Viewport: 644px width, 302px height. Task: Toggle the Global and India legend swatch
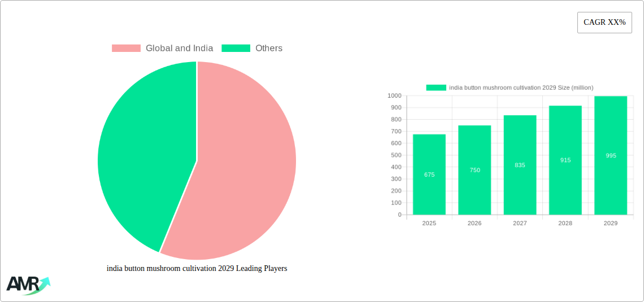coord(126,49)
